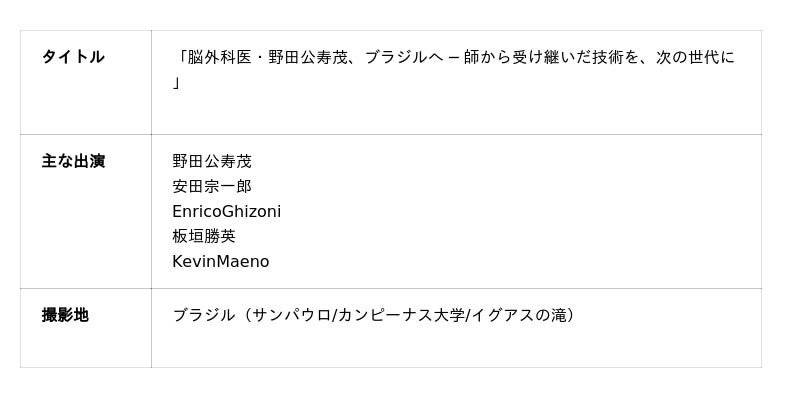The width and height of the screenshot is (800, 398).
Task: Click the name 板垣勝英
Action: pyautogui.click(x=204, y=236)
